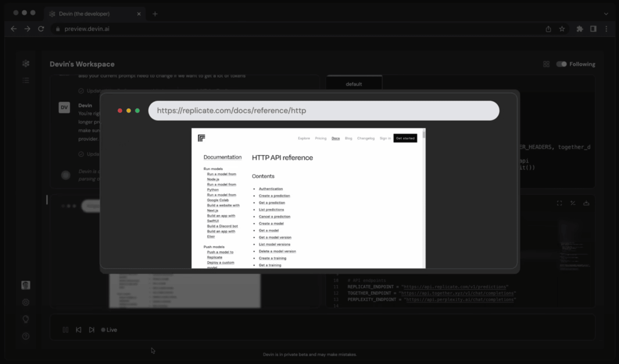Open Cancel a prediction link
Image resolution: width=619 pixels, height=364 pixels.
(x=274, y=217)
